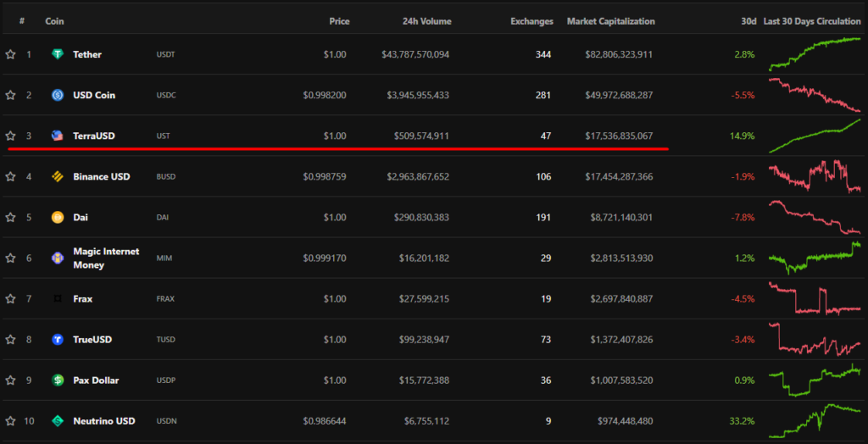The height and width of the screenshot is (444, 868).
Task: Click the Neutrino USD 30-day circulation chart
Action: (814, 419)
